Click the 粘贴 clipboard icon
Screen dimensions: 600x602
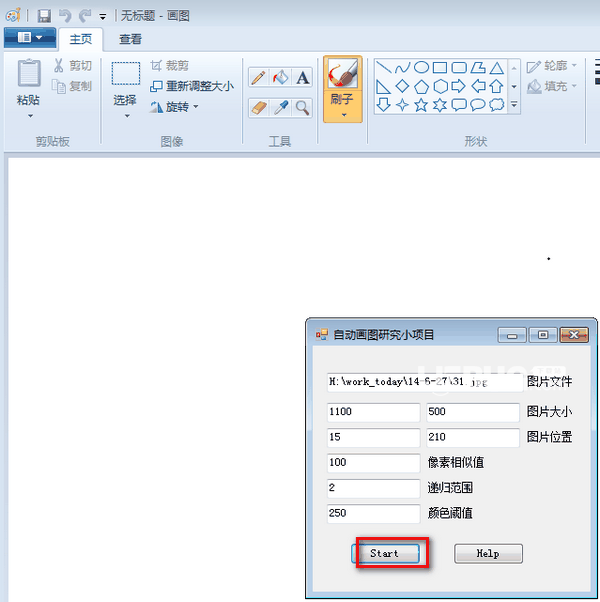(x=28, y=73)
